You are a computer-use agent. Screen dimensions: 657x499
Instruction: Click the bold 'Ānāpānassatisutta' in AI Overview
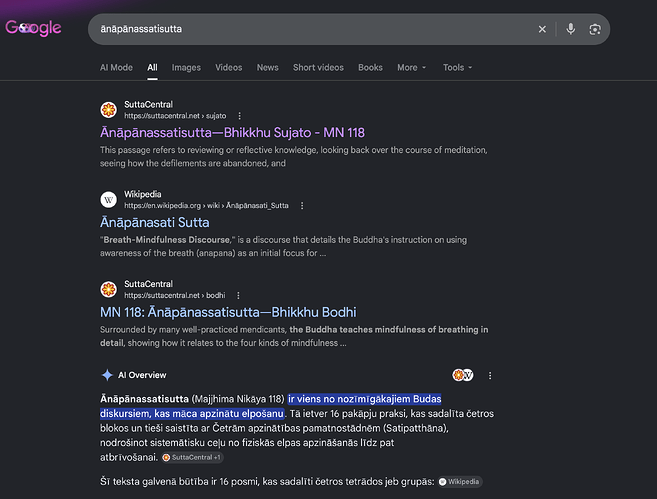click(x=144, y=399)
